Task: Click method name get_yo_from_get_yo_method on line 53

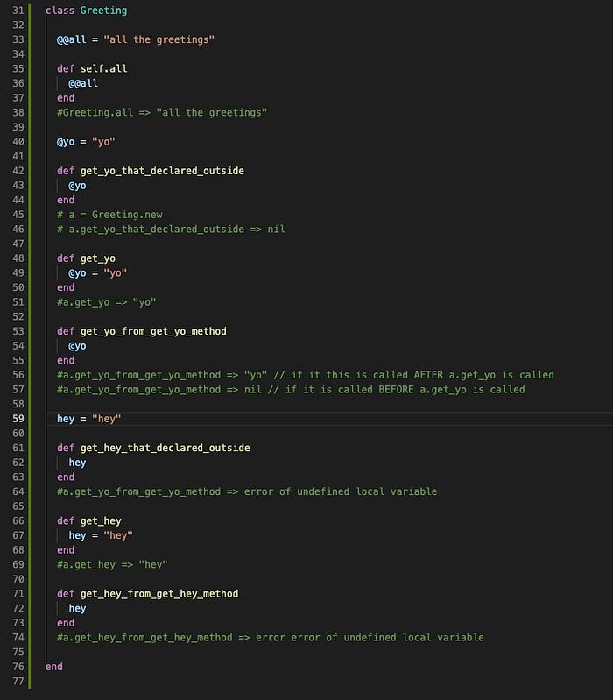Action: (153, 331)
